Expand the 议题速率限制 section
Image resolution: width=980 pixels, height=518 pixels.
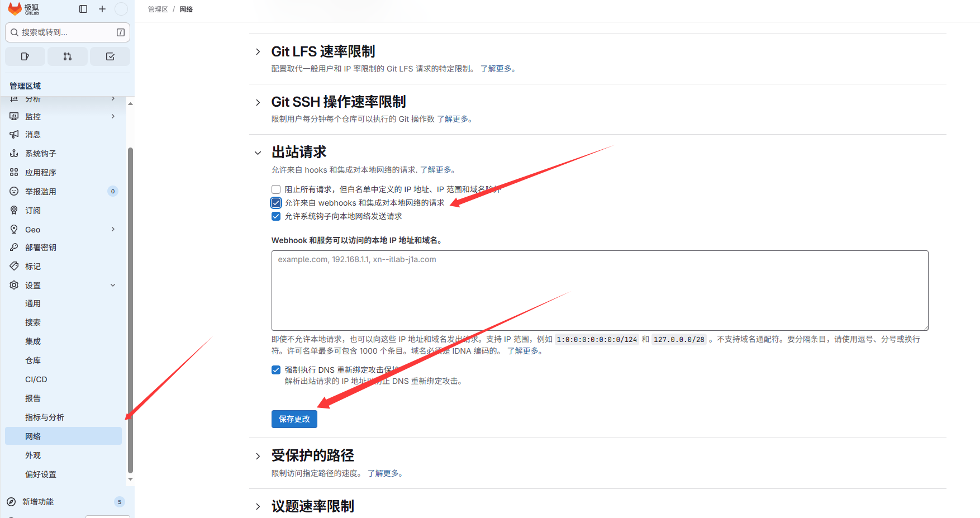(258, 506)
